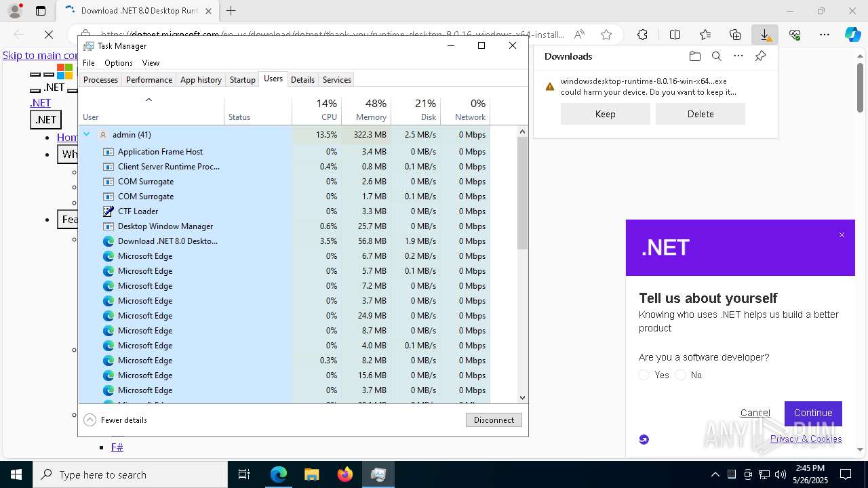868x488 pixels.
Task: Click the taskbar search box
Action: pyautogui.click(x=130, y=474)
